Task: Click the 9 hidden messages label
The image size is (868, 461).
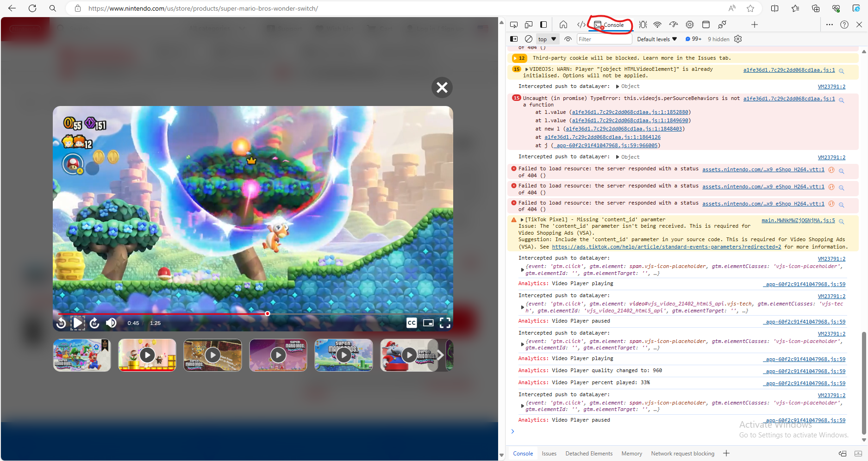Action: 718,39
